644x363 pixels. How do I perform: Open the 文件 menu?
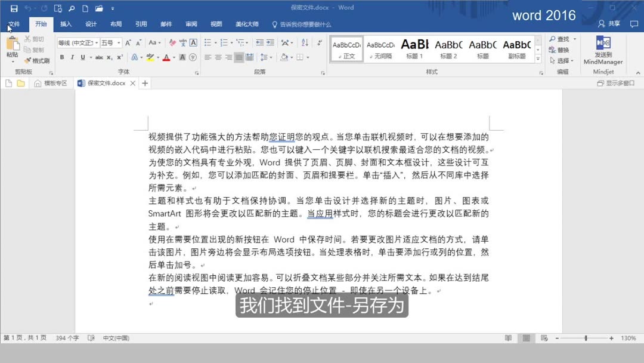pos(14,24)
